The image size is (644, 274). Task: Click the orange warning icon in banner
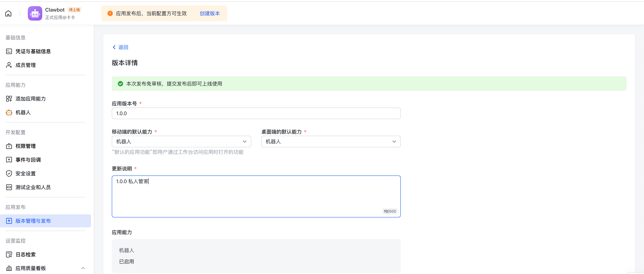(x=110, y=14)
